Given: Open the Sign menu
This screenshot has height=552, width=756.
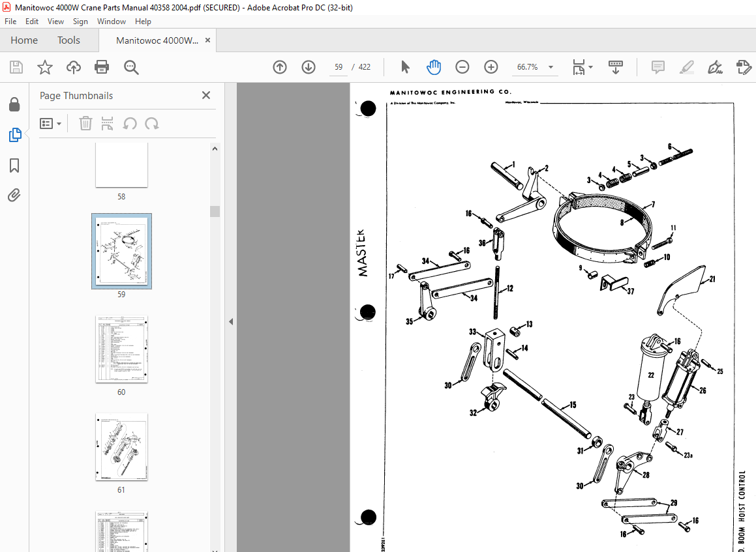Looking at the screenshot, I should 80,22.
